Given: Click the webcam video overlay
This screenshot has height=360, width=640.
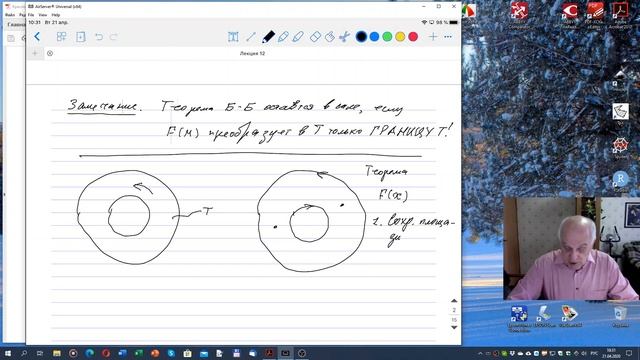Looking at the screenshot, I should (x=571, y=249).
